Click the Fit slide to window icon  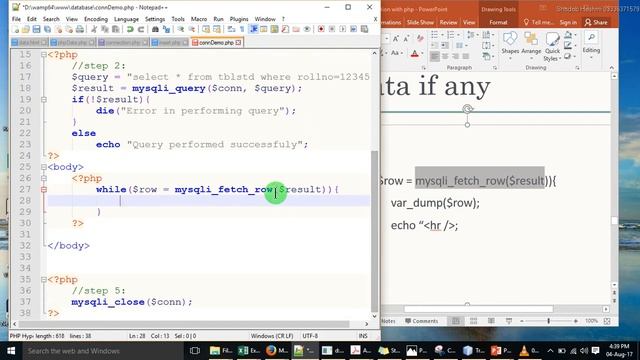(x=607, y=321)
